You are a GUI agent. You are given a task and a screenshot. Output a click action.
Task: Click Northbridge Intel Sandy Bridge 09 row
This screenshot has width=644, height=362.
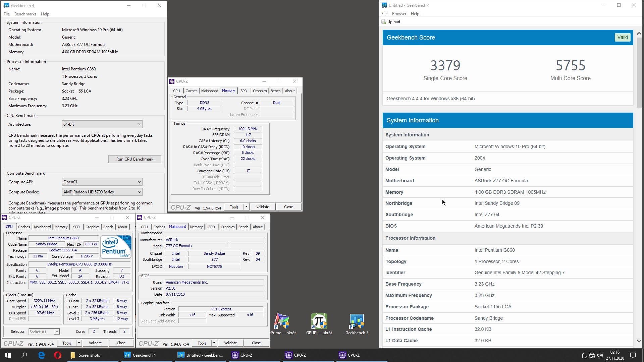coord(508,203)
